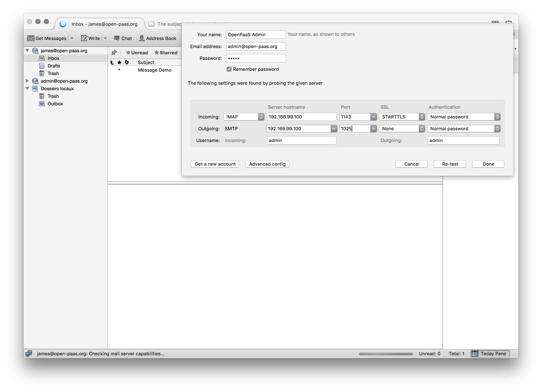Select the Inbox folder under james@open-paas.org

65,58
